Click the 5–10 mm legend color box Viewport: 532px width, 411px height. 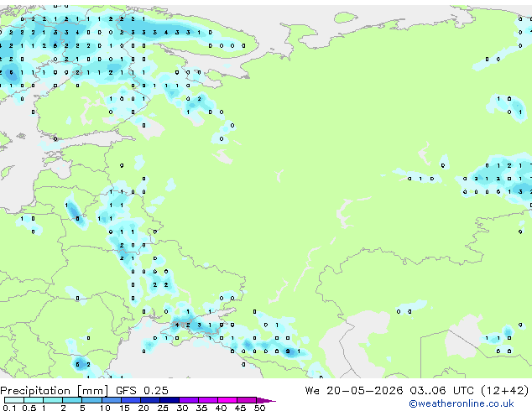pyautogui.click(x=91, y=400)
